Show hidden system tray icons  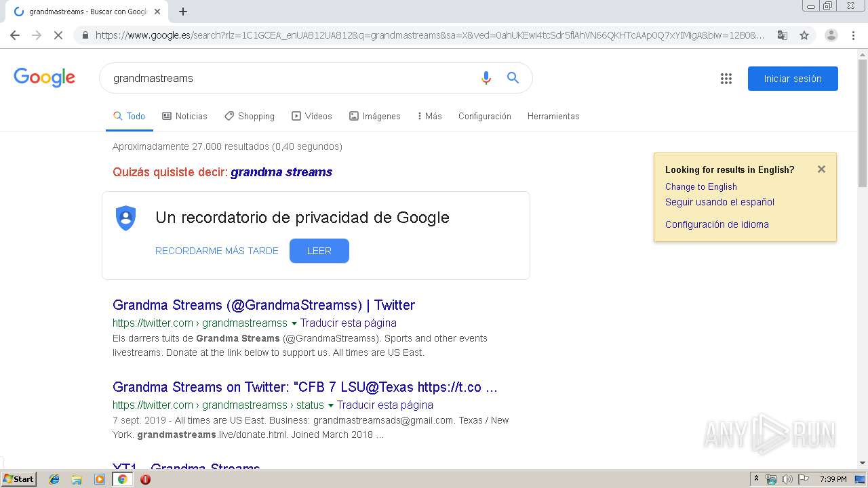click(x=756, y=479)
